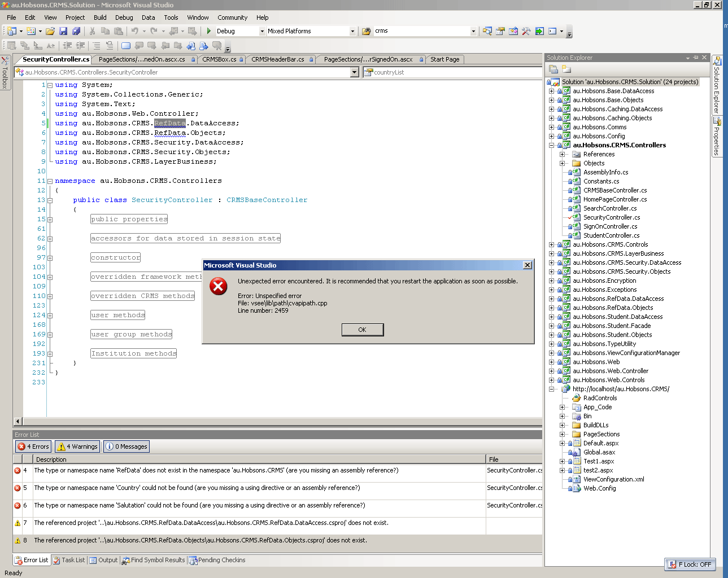Open the Object Browser toolbar icon
Screen dimensions: 728x578
(513, 31)
